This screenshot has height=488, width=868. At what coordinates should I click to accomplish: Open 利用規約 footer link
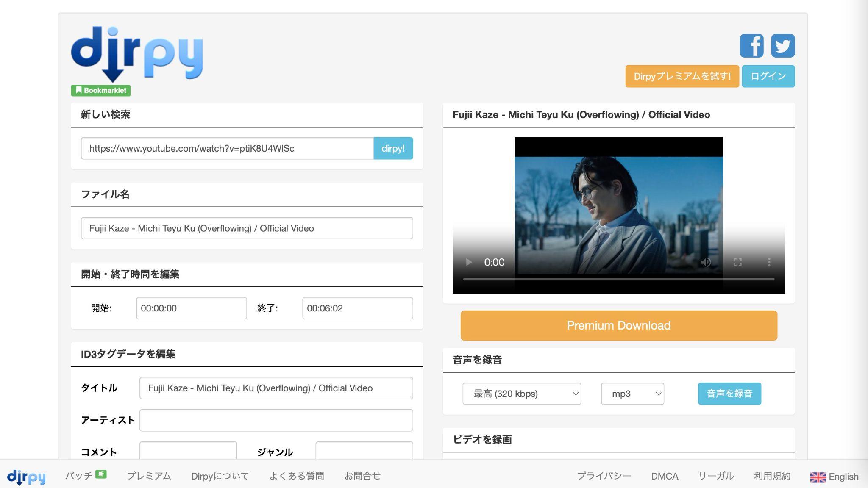[x=772, y=476]
